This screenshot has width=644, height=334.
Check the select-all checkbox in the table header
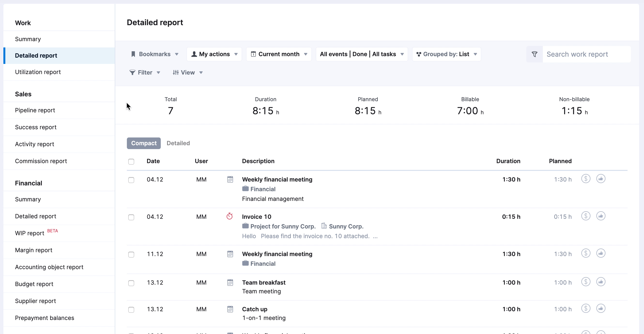click(x=131, y=161)
